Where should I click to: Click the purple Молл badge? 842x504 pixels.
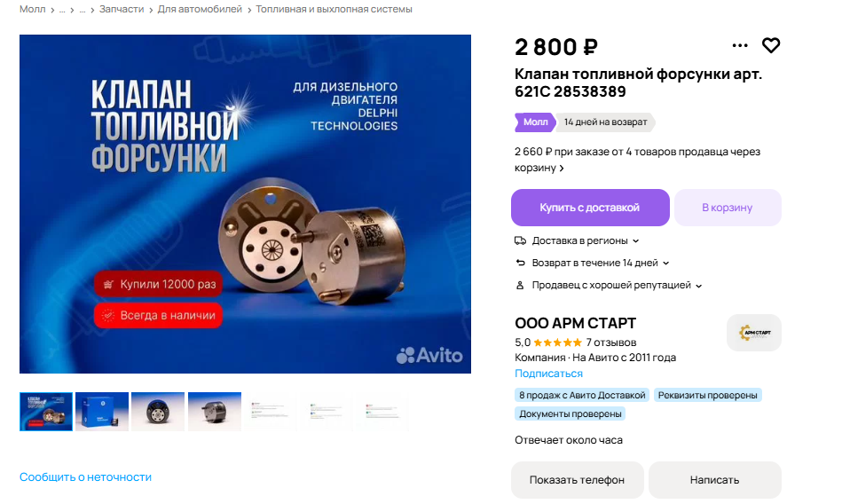tap(535, 122)
